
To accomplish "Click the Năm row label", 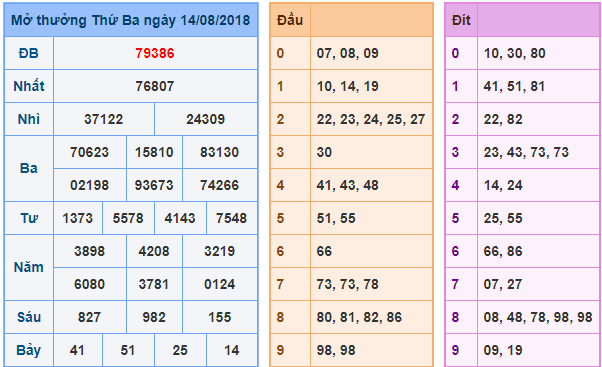I will coord(29,267).
